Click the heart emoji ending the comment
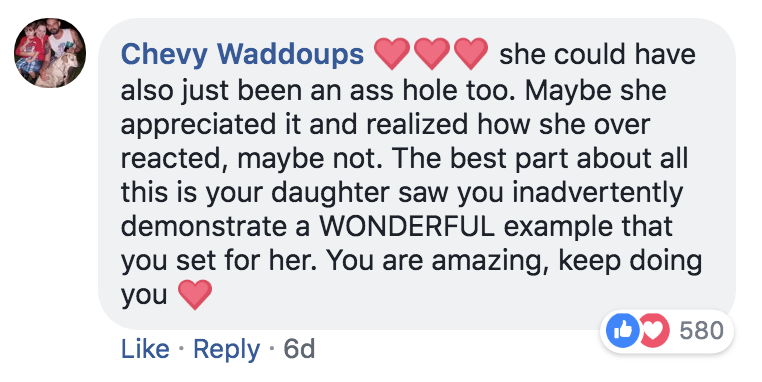762x382 pixels. click(x=195, y=295)
